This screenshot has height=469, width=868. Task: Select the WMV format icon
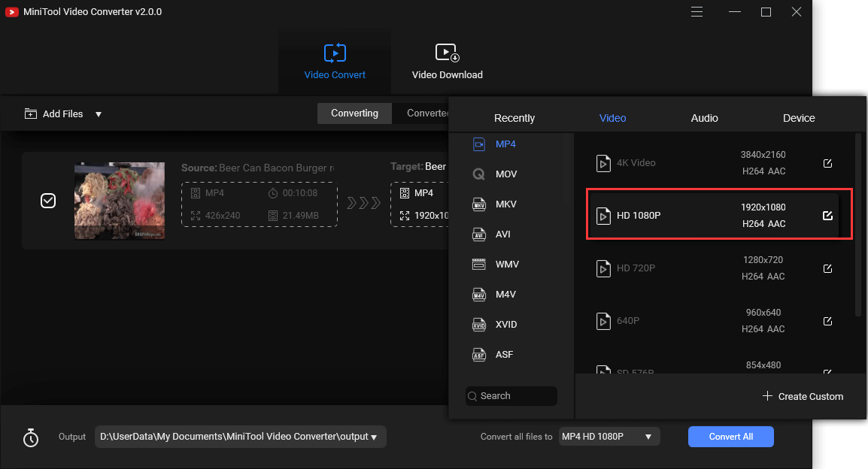click(479, 265)
